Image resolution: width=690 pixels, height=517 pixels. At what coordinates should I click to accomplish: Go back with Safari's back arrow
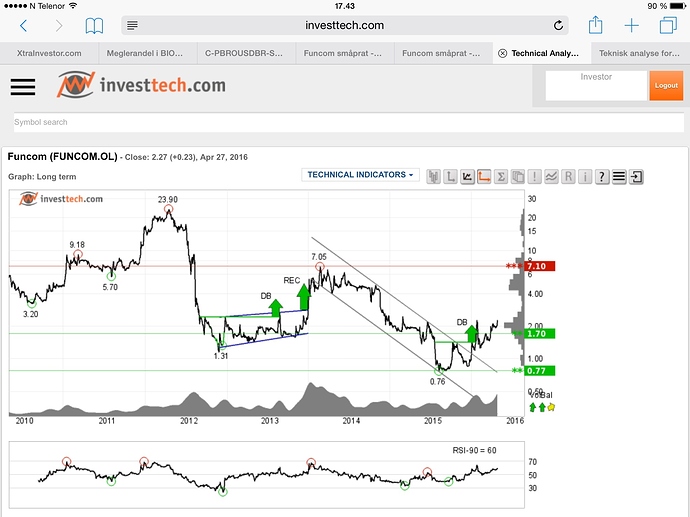24,26
